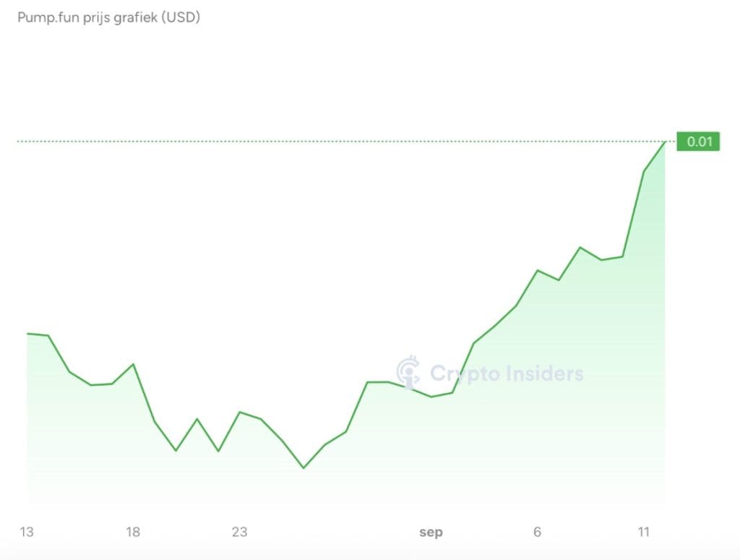
Task: Click the local peak above date 18
Action: tap(134, 364)
